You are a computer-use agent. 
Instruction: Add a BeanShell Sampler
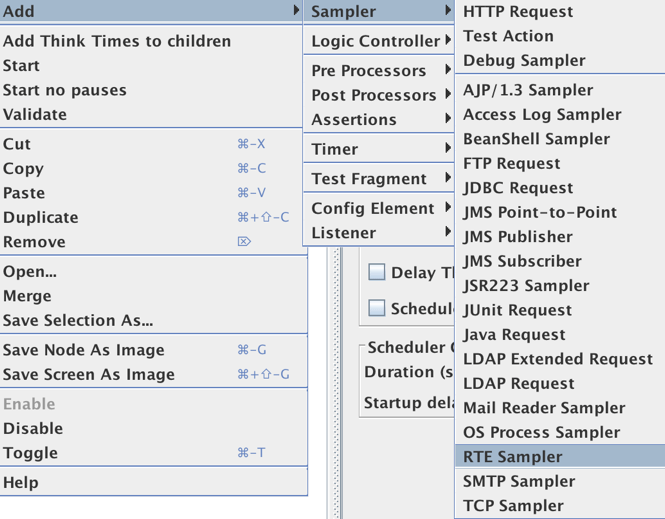pyautogui.click(x=560, y=139)
